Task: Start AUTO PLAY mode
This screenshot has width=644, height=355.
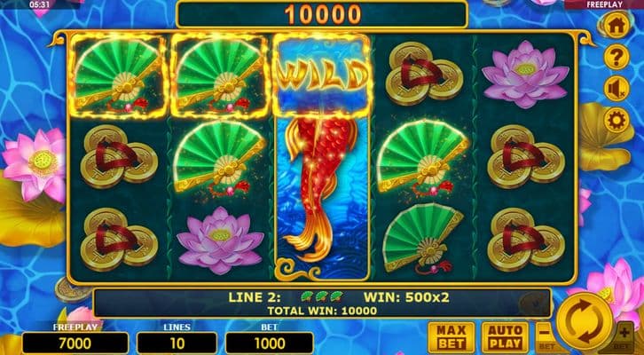Action: pyautogui.click(x=505, y=338)
